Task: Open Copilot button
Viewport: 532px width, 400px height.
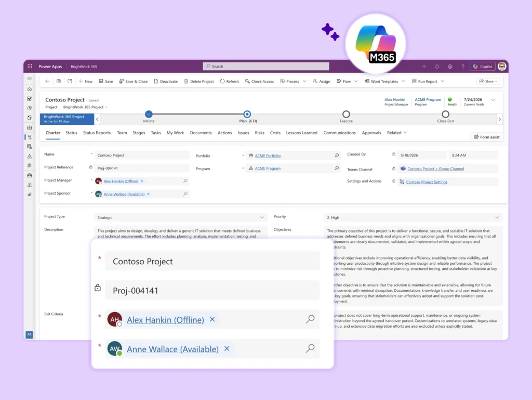Action: tap(483, 67)
